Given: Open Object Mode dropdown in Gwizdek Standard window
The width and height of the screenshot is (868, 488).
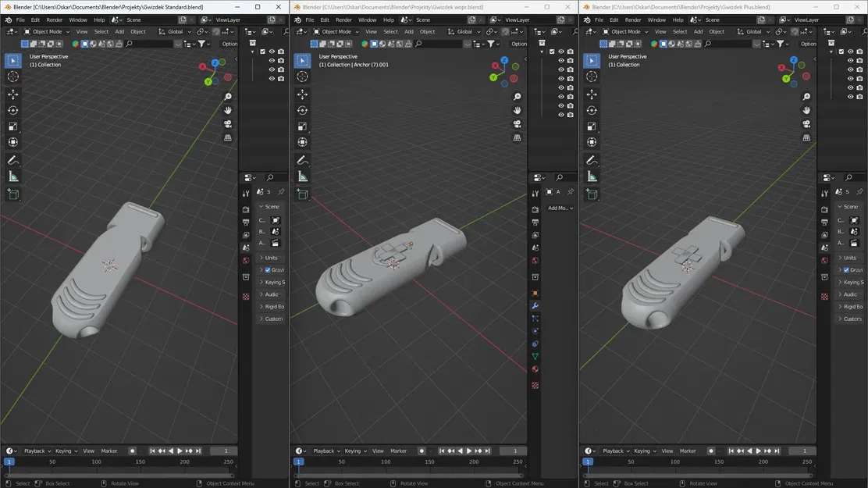Looking at the screenshot, I should (x=47, y=32).
